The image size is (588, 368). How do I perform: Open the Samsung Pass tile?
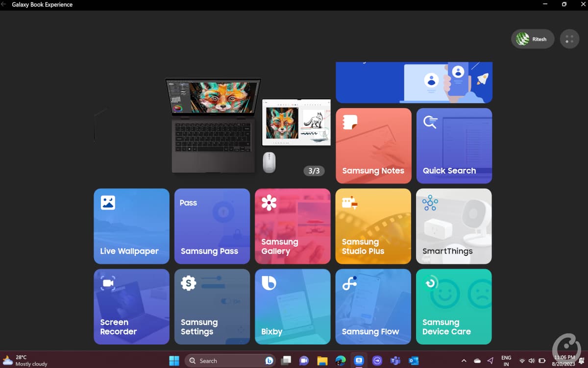(212, 226)
